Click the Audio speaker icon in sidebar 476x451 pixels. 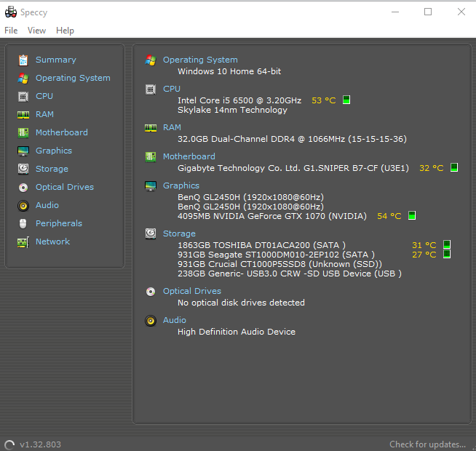[x=23, y=206]
